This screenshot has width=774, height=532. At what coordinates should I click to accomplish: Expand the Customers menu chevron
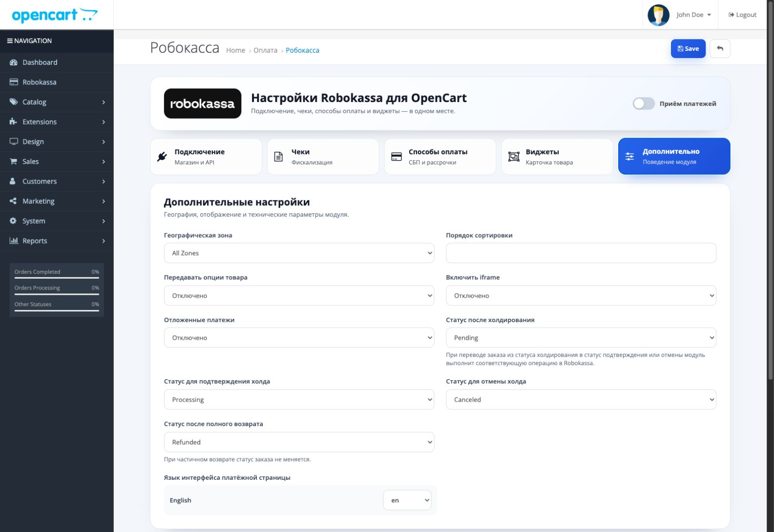[104, 182]
